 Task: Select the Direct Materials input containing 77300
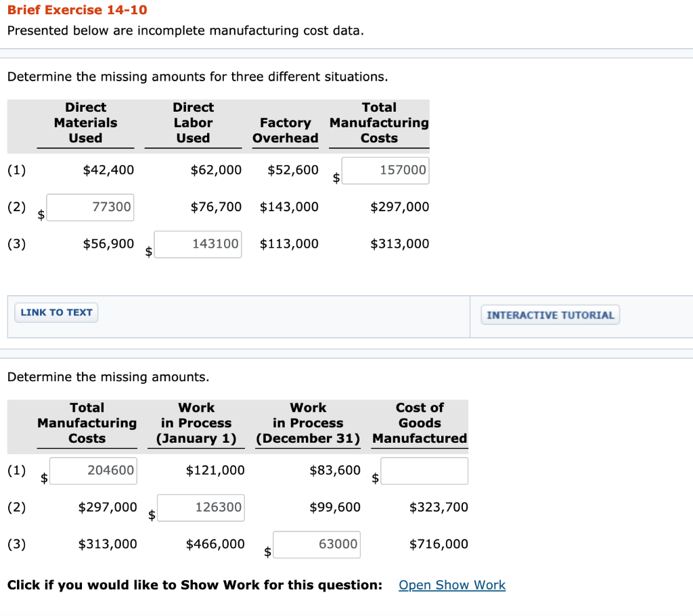tap(90, 207)
